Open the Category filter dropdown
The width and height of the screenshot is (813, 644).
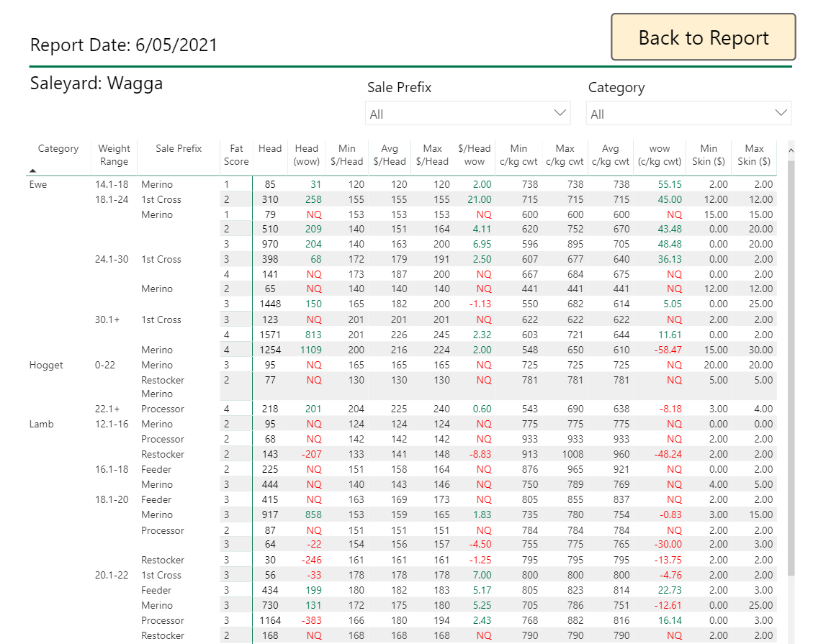coord(688,114)
